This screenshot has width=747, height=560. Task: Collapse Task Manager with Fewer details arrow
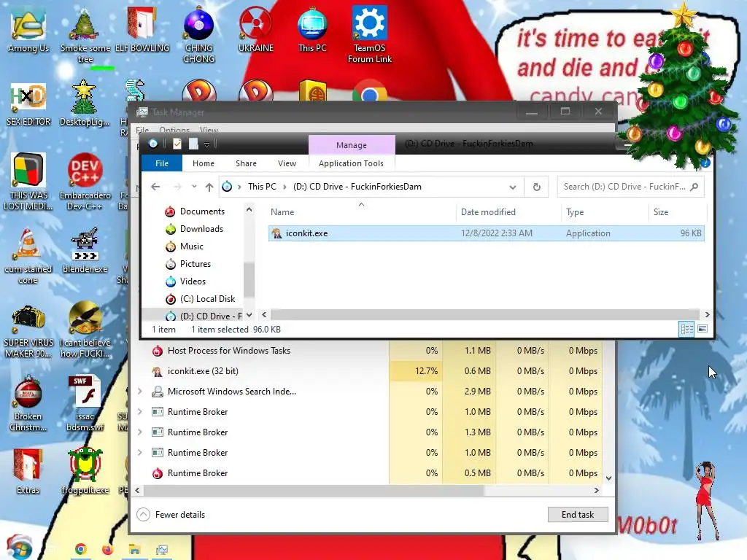coord(144,514)
